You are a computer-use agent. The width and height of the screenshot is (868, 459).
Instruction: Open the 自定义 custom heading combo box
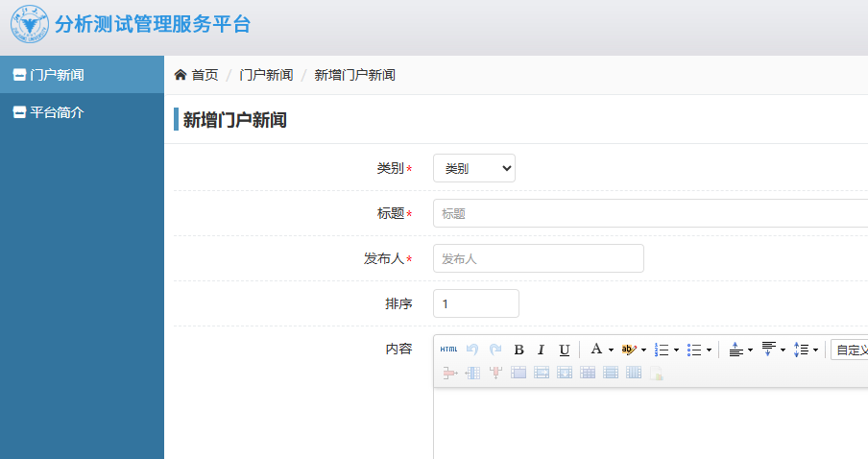click(850, 350)
